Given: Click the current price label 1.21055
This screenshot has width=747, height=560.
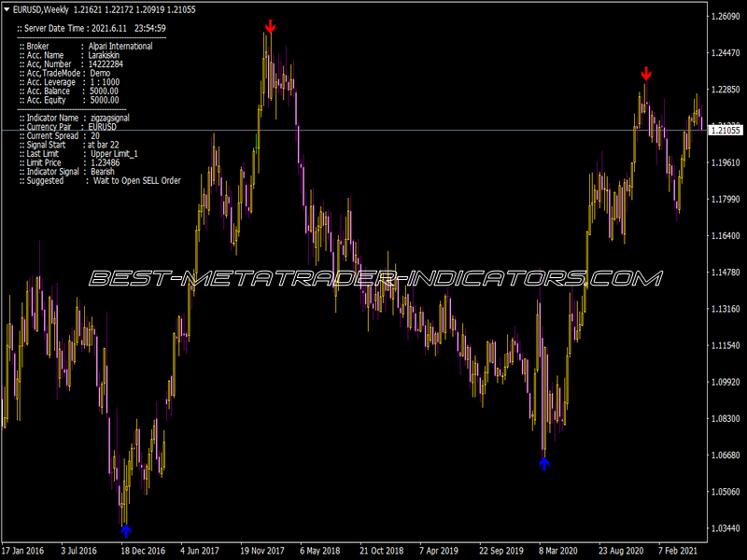Looking at the screenshot, I should coord(726,130).
